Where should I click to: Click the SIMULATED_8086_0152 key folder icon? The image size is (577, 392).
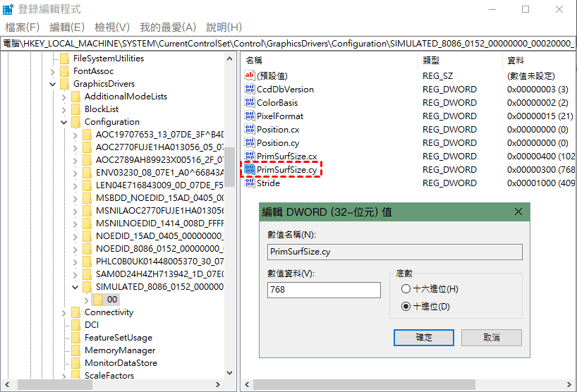pyautogui.click(x=87, y=287)
